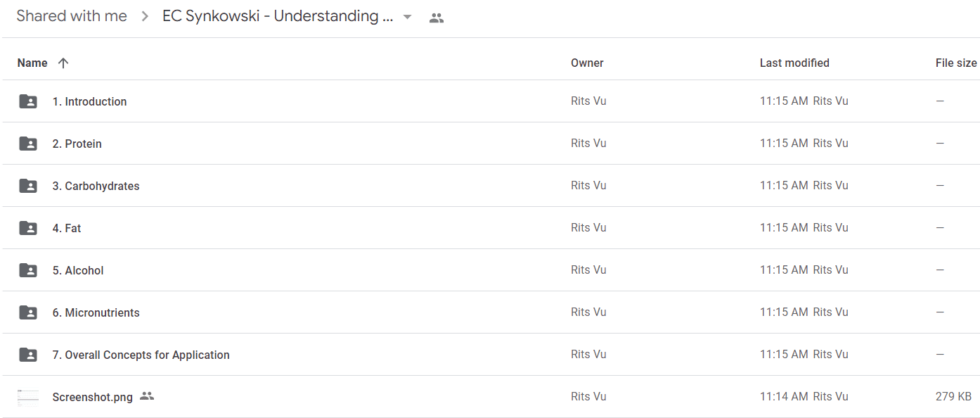The height and width of the screenshot is (418, 980).
Task: Open the Screenshot.png thumbnail preview
Action: click(28, 397)
